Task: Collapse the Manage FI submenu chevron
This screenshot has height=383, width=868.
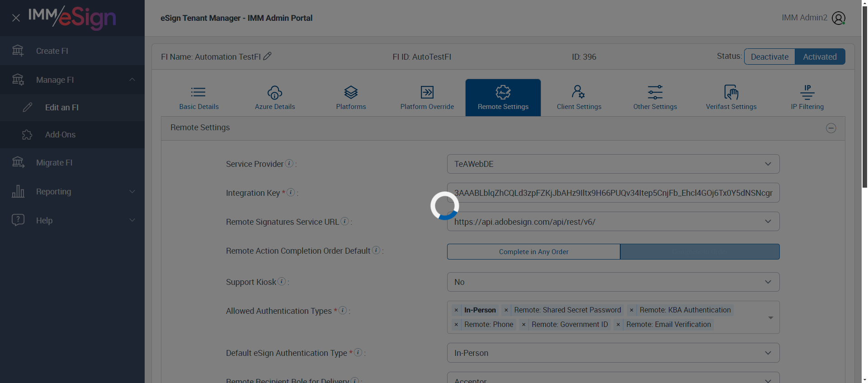Action: pyautogui.click(x=132, y=80)
